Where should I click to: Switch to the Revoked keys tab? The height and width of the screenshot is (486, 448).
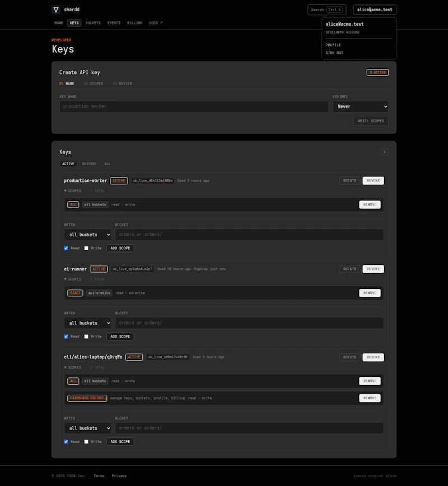coord(89,164)
